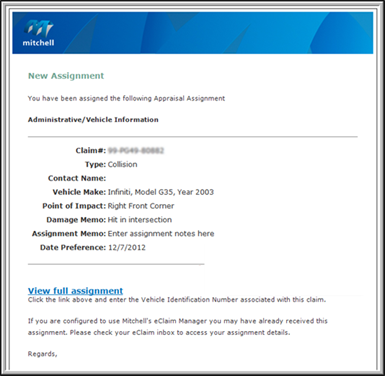Click the Claim# field label
385x376 pixels.
[x=91, y=151]
